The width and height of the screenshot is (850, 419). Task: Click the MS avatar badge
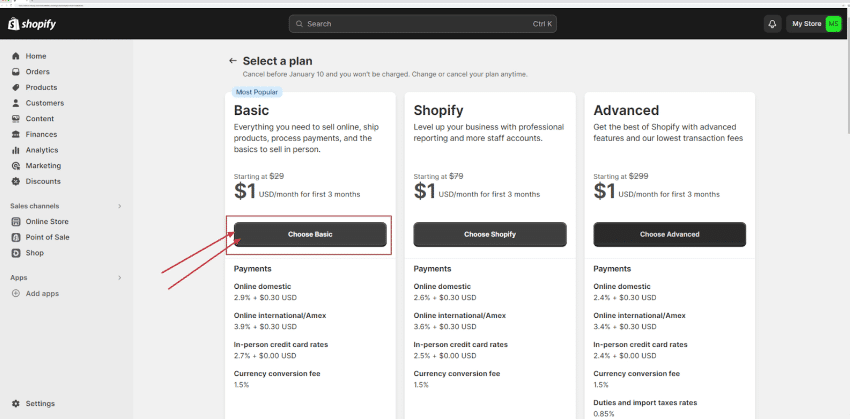pyautogui.click(x=833, y=24)
